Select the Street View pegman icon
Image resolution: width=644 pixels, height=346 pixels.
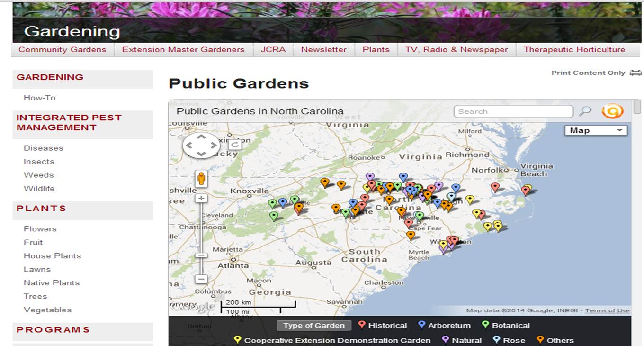point(201,179)
